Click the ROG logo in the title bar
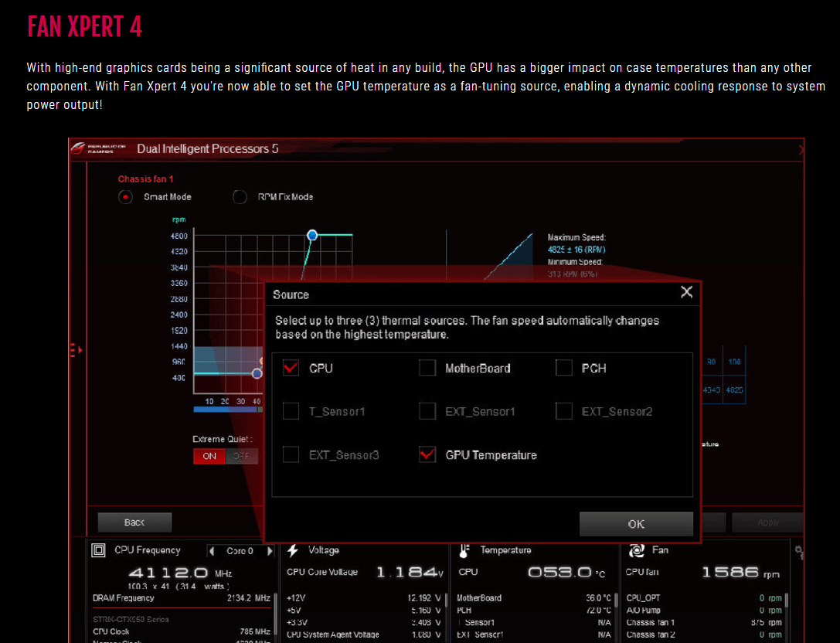 tap(78, 148)
